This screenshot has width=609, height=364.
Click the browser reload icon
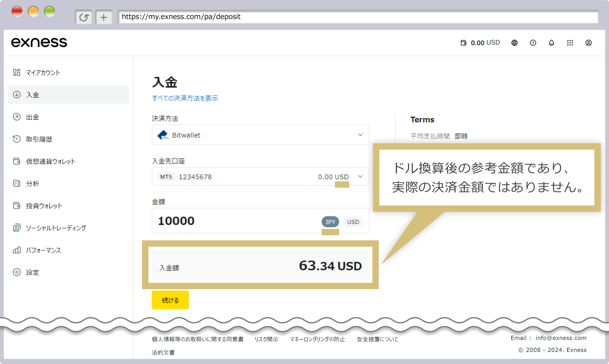tap(84, 17)
